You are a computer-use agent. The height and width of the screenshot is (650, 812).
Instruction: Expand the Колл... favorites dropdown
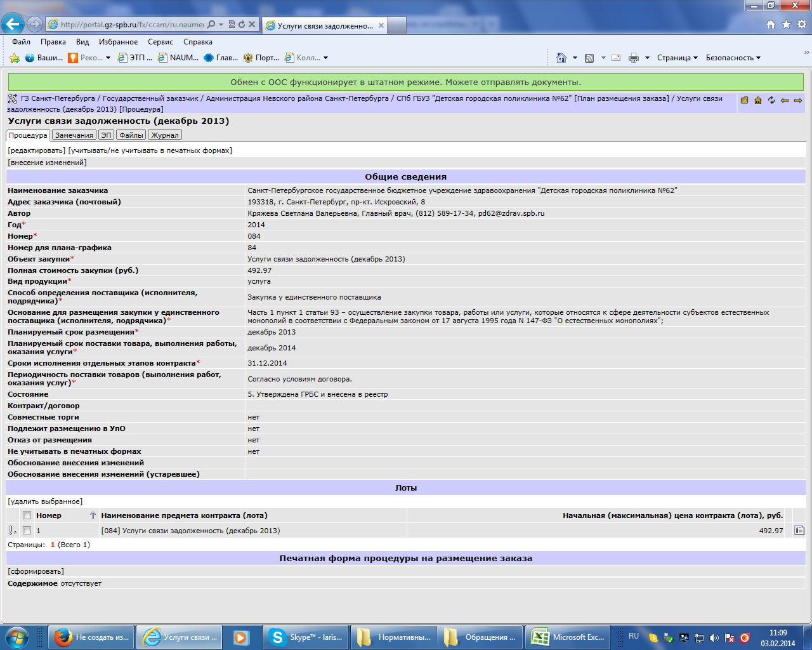click(x=325, y=58)
